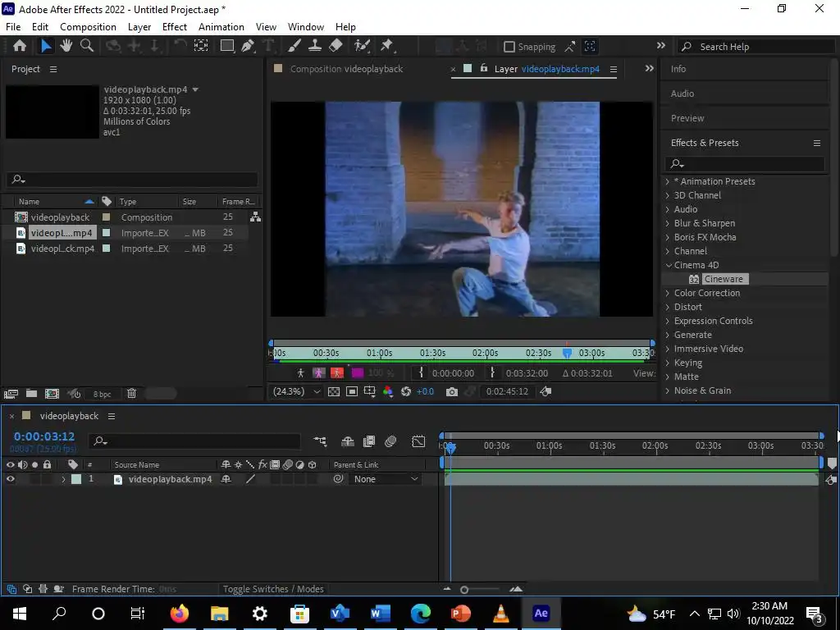840x630 pixels.
Task: Create a new folder in Project panel
Action: [x=32, y=394]
